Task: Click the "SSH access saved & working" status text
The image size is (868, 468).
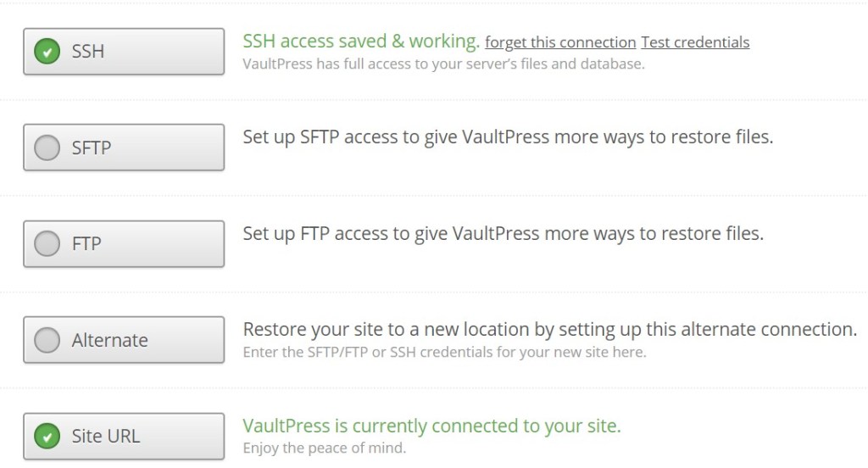Action: coord(361,41)
